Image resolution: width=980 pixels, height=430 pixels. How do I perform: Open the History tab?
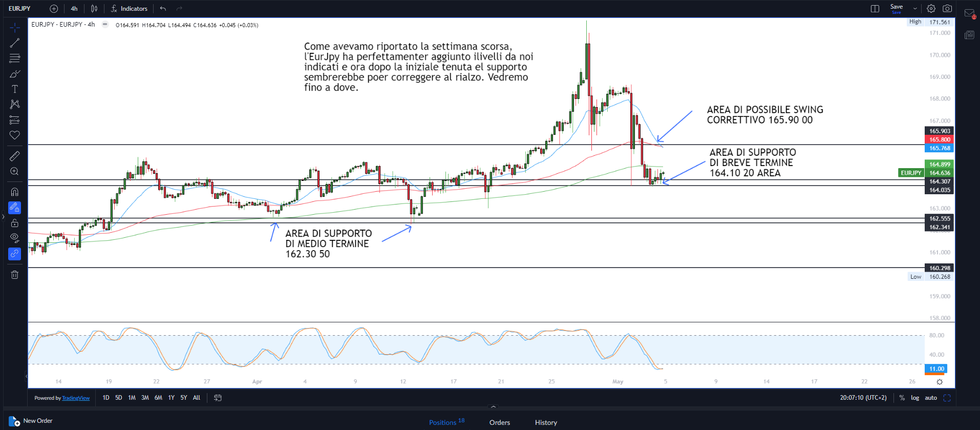[x=546, y=422]
